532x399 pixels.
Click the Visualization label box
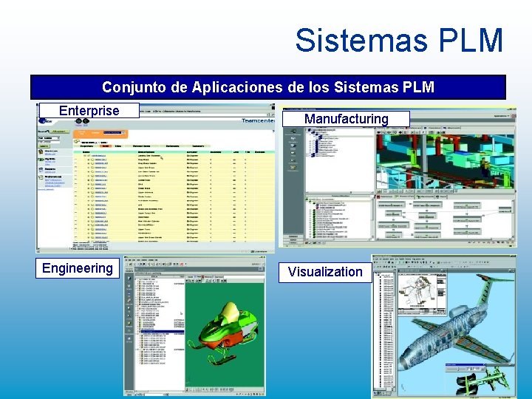point(325,272)
